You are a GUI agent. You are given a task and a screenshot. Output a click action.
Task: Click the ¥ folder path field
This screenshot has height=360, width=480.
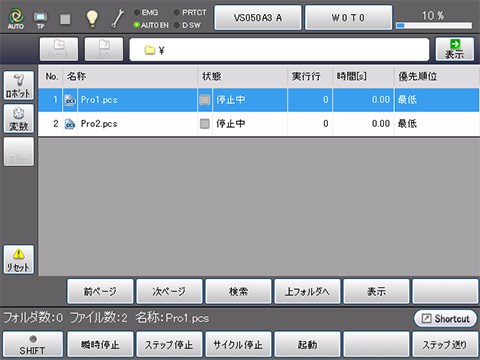coord(279,50)
